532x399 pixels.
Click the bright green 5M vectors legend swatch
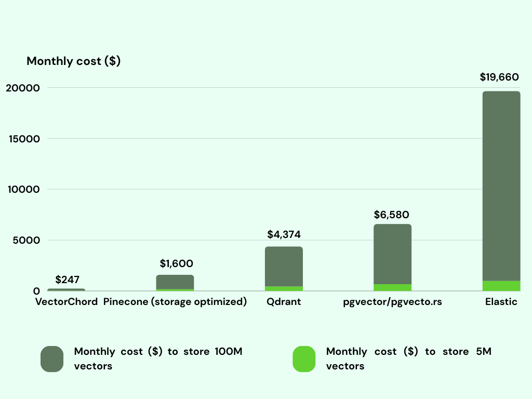click(x=304, y=359)
